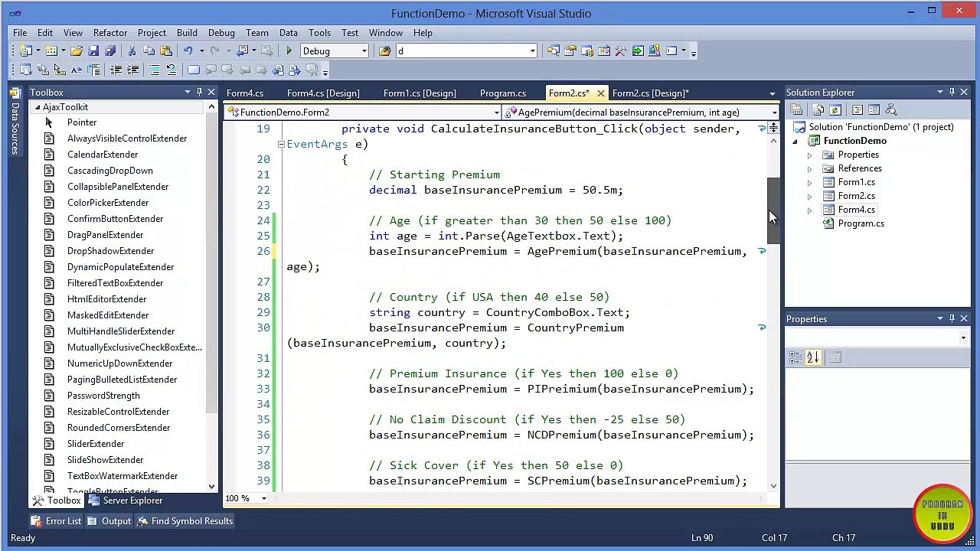Viewport: 980px width, 551px height.
Task: Open the Error List panel
Action: 57,521
